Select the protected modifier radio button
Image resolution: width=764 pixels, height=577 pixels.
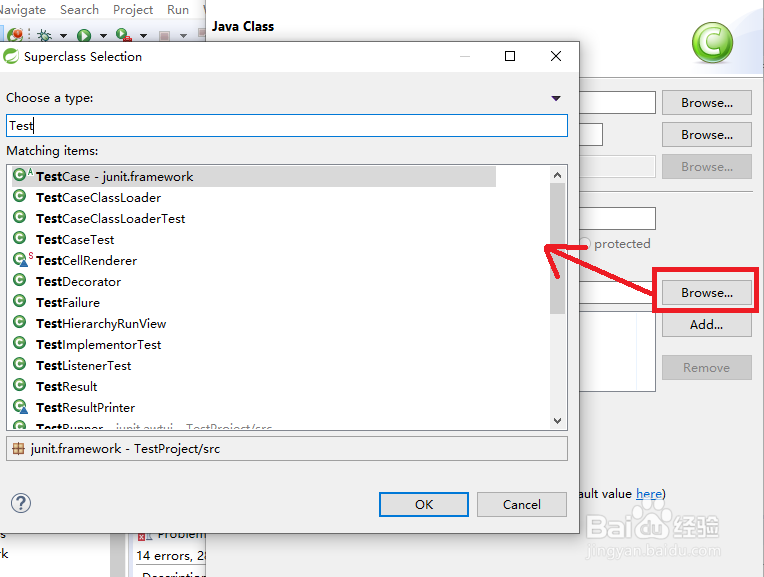[585, 243]
